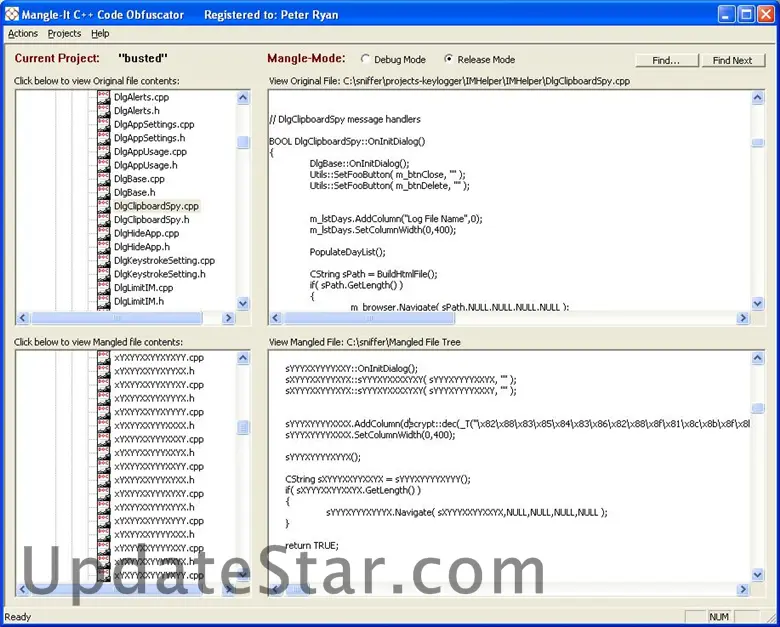Click up arrow of mangled file list scrollbar

tap(243, 358)
